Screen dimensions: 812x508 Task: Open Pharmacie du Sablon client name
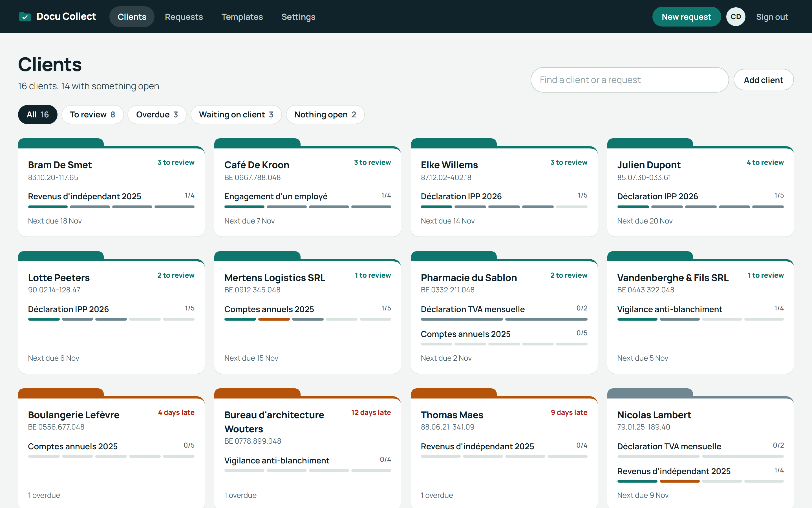[x=469, y=278]
